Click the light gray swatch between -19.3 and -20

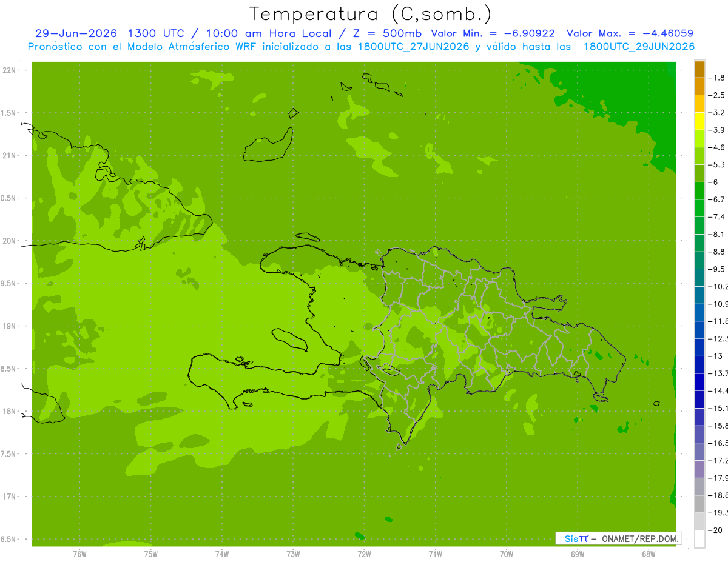[x=700, y=521]
